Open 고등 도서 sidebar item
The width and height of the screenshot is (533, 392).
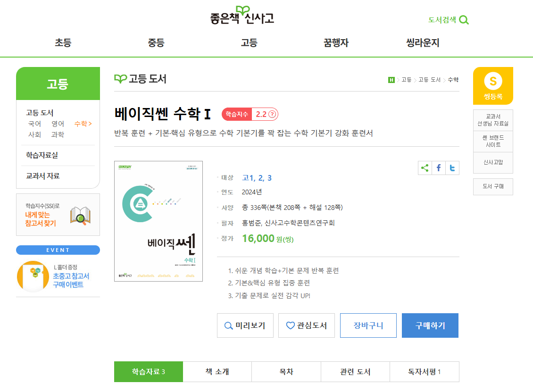(x=40, y=113)
